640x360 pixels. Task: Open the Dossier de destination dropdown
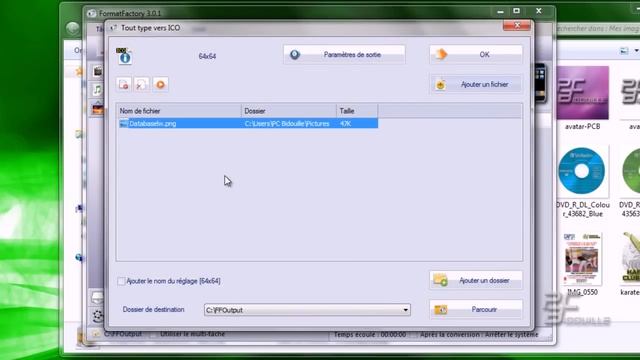click(405, 310)
